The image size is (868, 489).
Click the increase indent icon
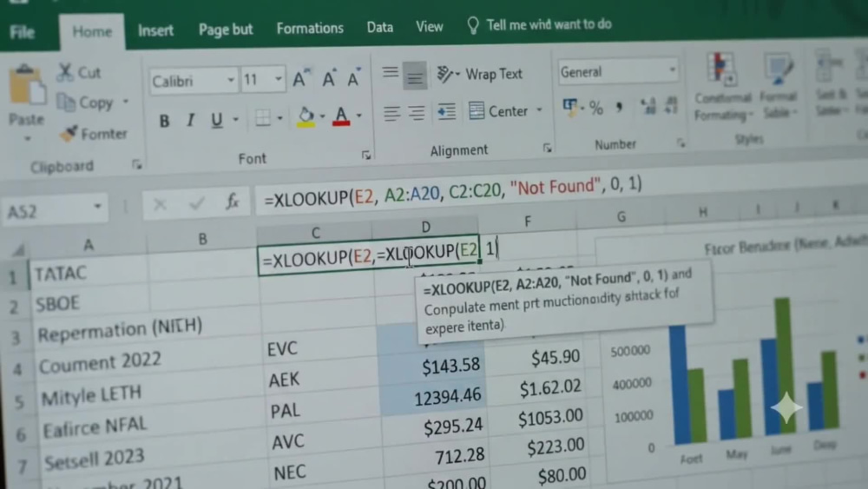coord(446,112)
